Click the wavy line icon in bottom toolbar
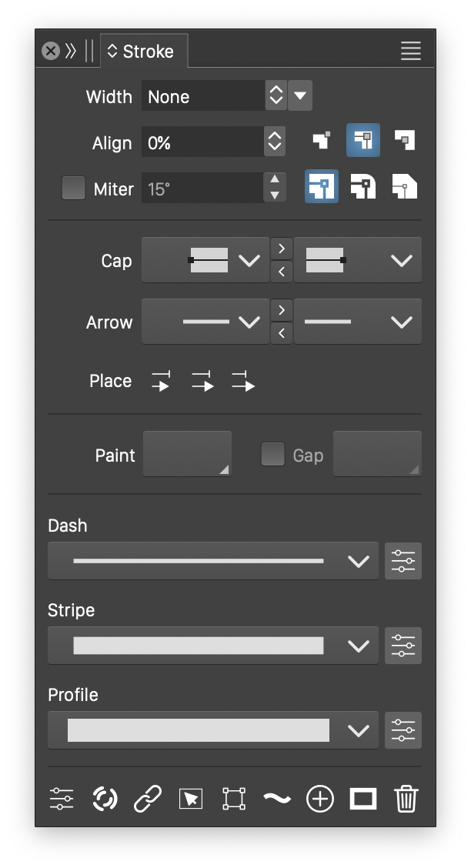Image resolution: width=471 pixels, height=868 pixels. coord(277,799)
